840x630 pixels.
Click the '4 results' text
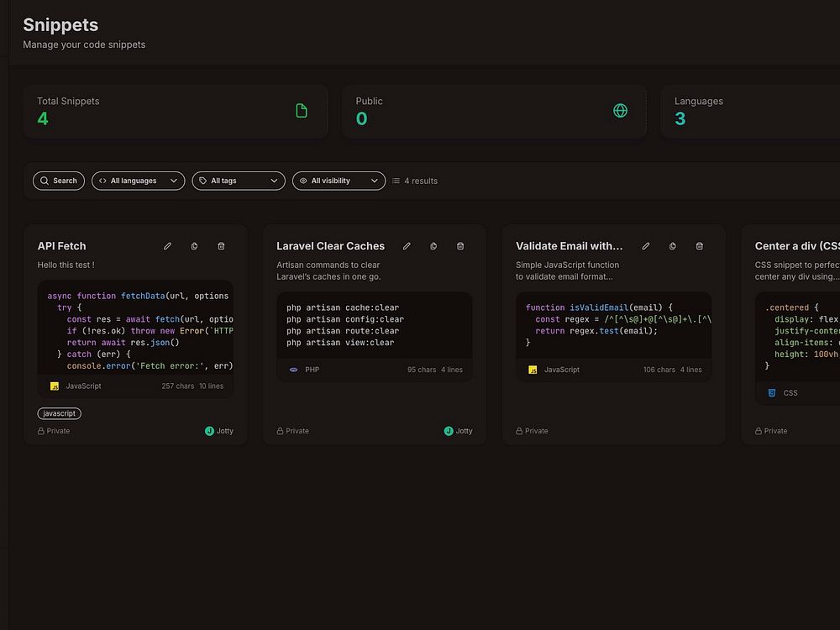[421, 181]
